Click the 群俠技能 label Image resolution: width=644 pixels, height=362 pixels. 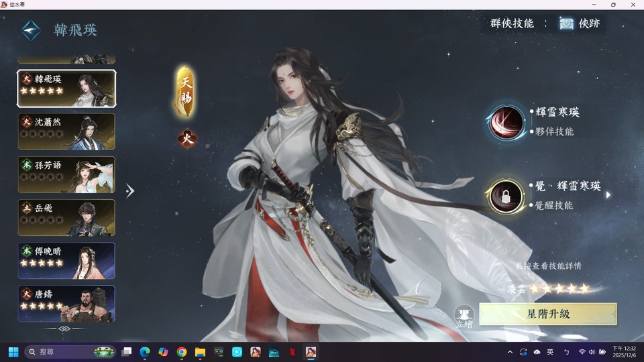[x=512, y=23]
